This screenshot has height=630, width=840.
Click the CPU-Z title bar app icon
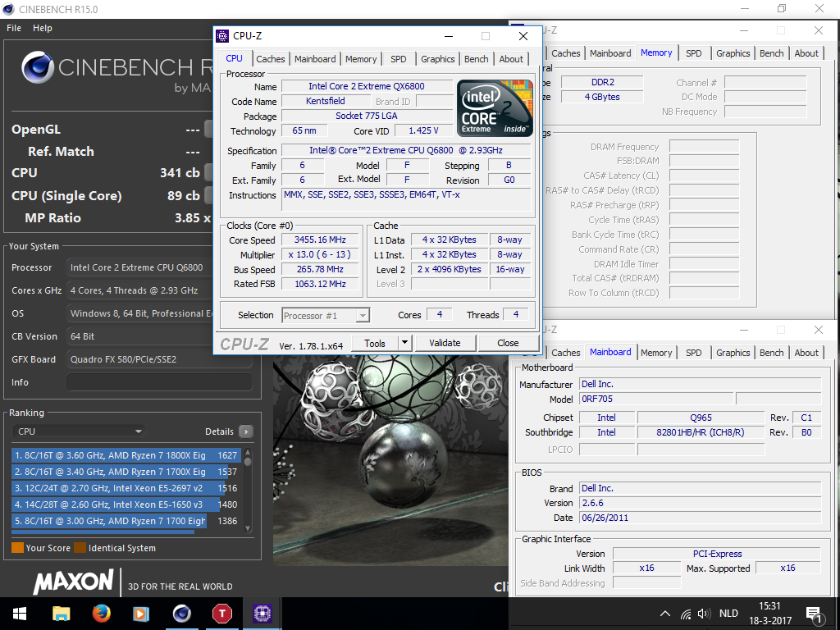click(222, 36)
